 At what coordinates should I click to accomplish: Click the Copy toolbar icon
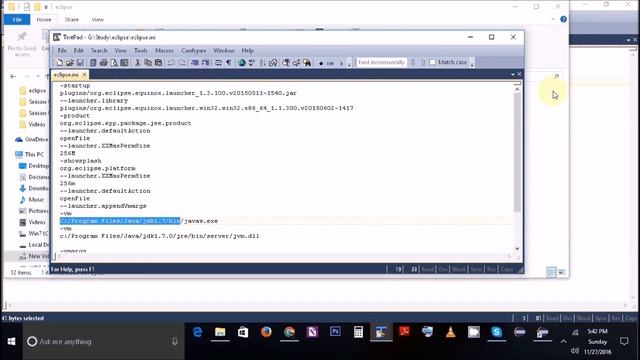tap(148, 62)
